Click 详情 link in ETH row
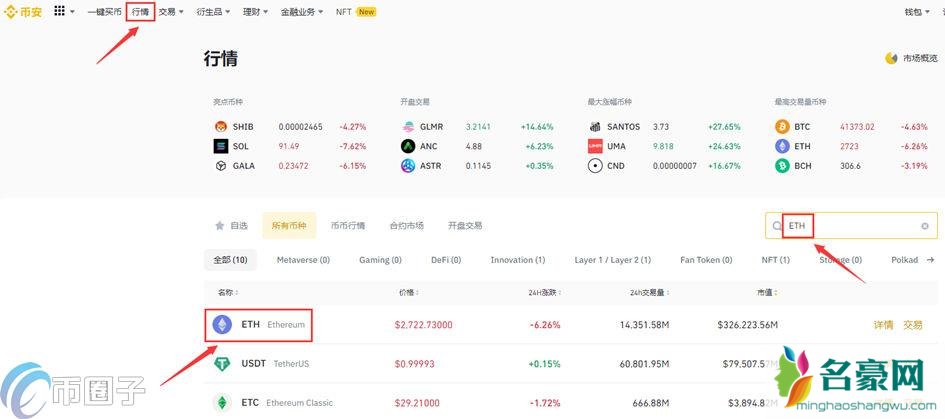 coord(883,325)
